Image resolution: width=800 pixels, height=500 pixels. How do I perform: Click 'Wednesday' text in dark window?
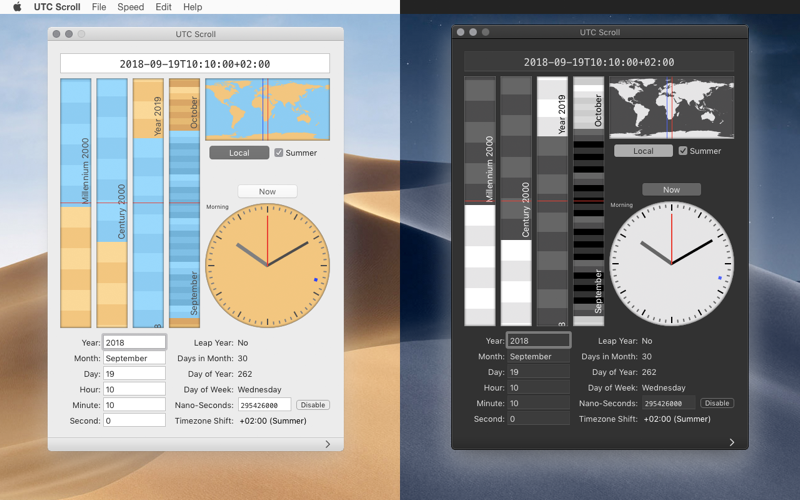click(663, 387)
